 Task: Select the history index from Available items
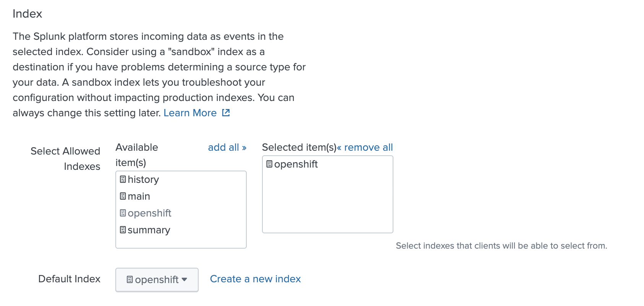pyautogui.click(x=143, y=179)
